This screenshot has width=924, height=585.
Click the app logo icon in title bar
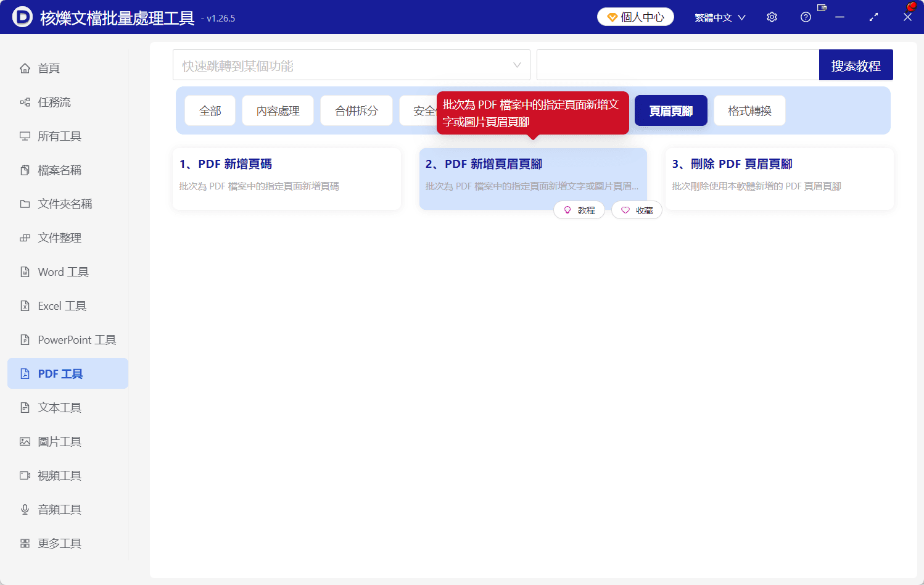(x=22, y=17)
